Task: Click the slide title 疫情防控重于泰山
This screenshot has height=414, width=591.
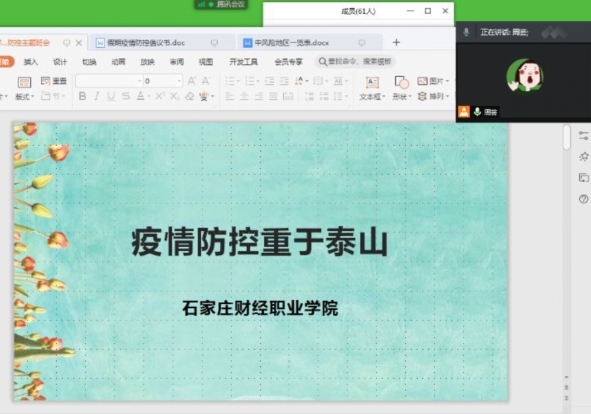Action: coord(259,242)
